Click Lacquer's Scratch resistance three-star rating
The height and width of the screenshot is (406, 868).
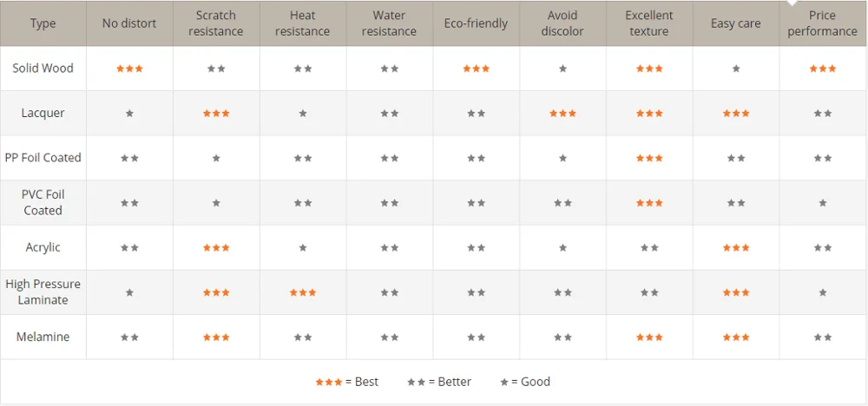(x=216, y=114)
